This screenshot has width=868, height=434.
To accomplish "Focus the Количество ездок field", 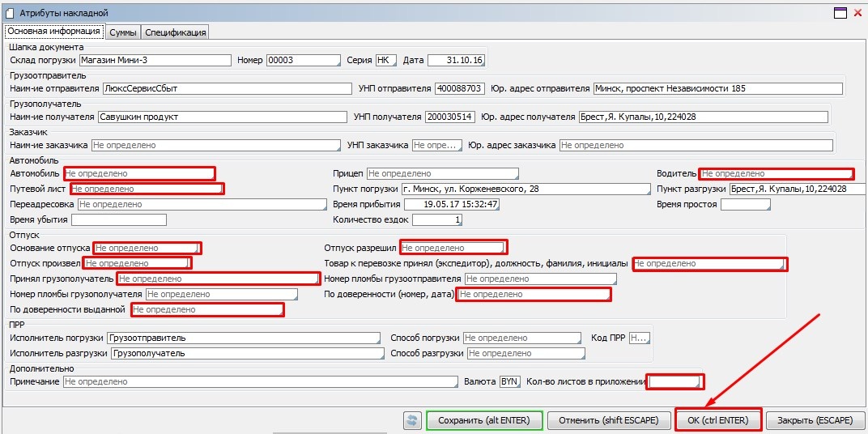I will click(x=437, y=219).
